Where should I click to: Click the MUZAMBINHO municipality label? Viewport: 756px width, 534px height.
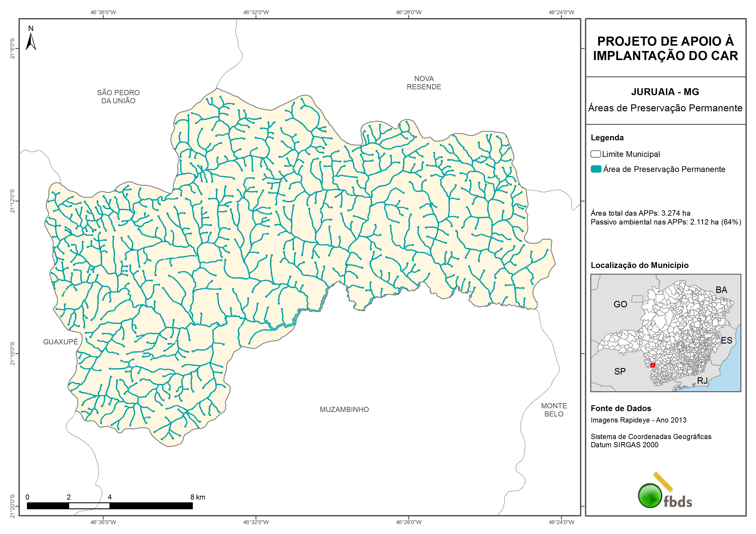pyautogui.click(x=344, y=410)
